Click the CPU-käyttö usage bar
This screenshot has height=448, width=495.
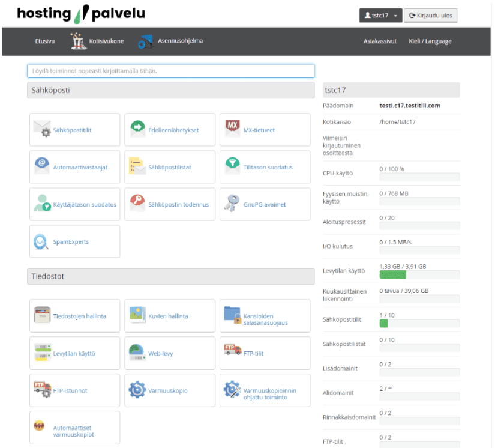tap(419, 177)
